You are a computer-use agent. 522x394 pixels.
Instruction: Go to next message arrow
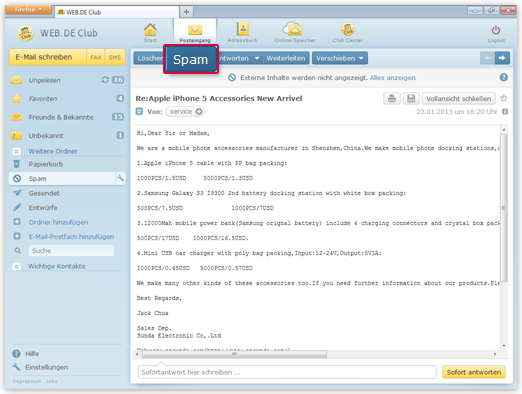[x=502, y=58]
